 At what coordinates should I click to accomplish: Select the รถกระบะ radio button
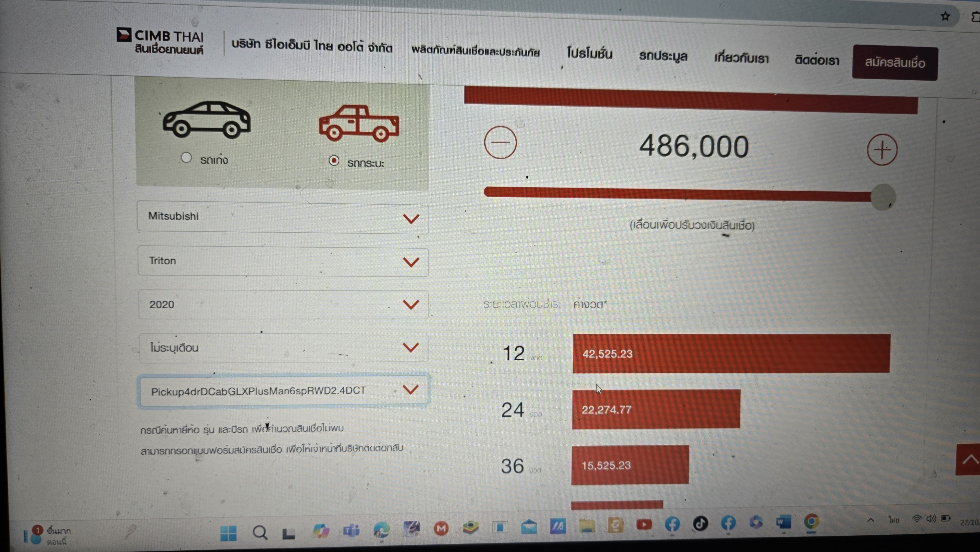coord(334,161)
